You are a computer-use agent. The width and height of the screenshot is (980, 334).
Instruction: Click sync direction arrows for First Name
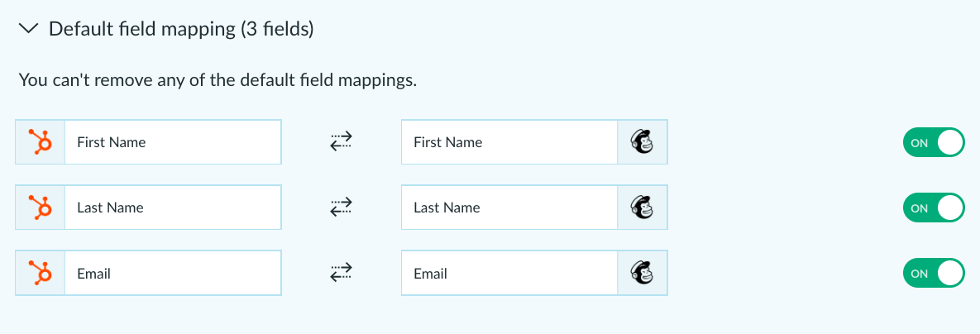342,142
